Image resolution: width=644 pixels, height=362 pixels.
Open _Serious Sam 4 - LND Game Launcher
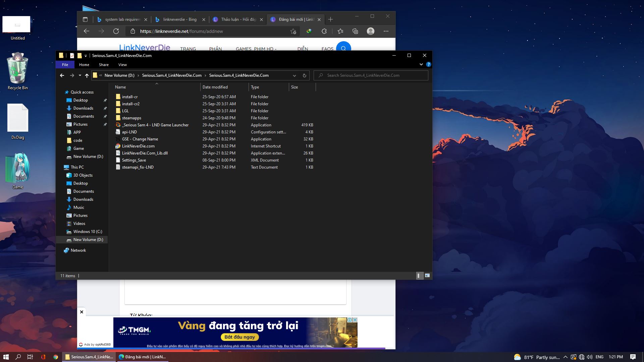156,125
